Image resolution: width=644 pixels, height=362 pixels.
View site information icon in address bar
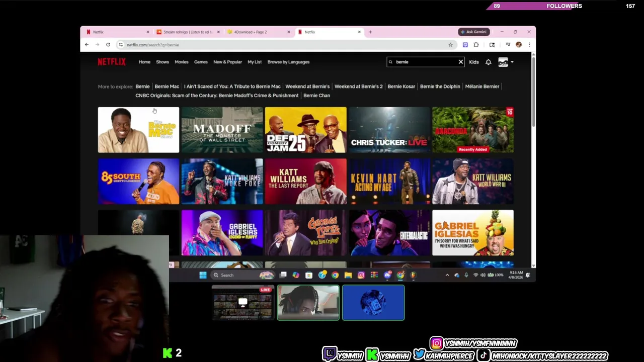pos(121,45)
